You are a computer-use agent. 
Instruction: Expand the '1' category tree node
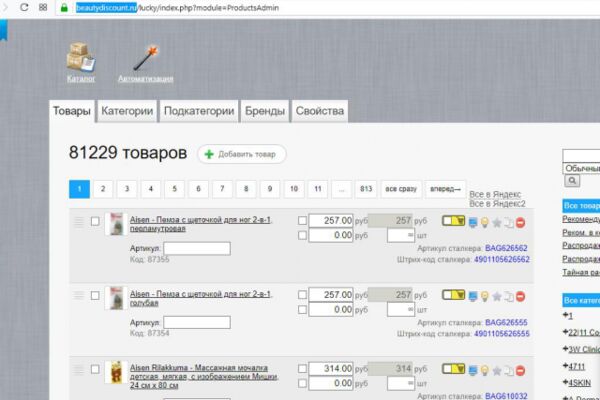(568, 316)
